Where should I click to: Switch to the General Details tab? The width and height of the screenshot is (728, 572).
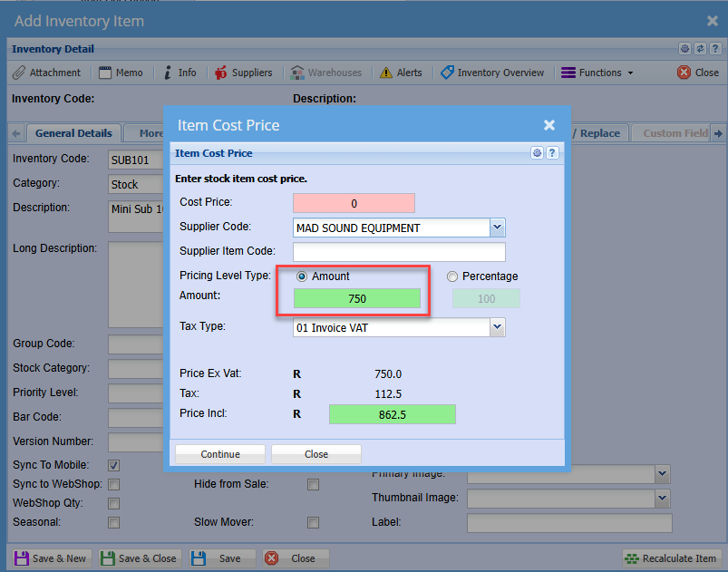tap(73, 133)
